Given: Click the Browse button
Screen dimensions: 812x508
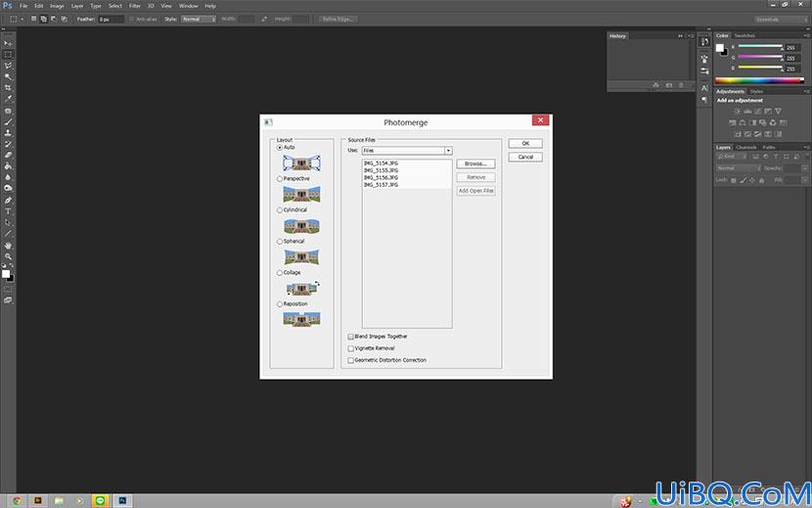Looking at the screenshot, I should (475, 163).
